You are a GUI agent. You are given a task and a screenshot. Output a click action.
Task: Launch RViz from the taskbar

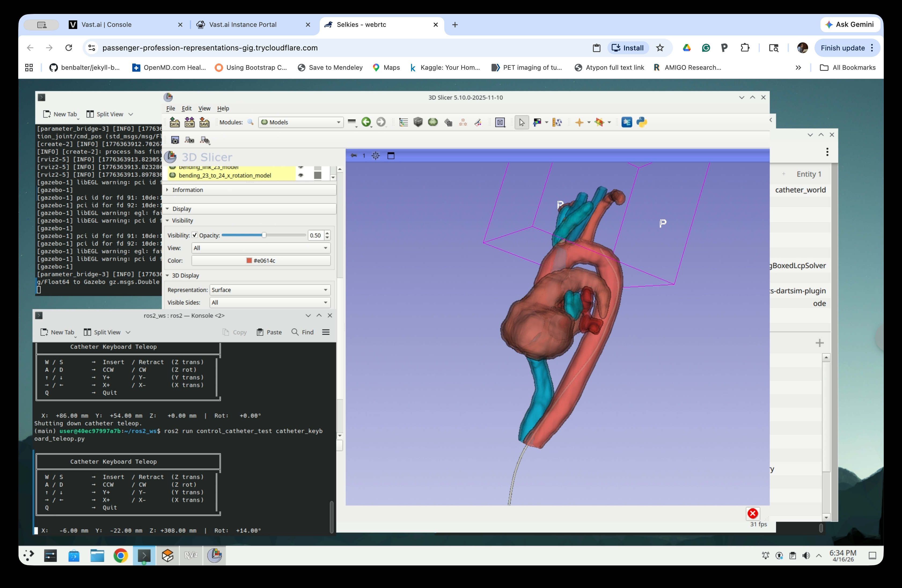click(191, 556)
